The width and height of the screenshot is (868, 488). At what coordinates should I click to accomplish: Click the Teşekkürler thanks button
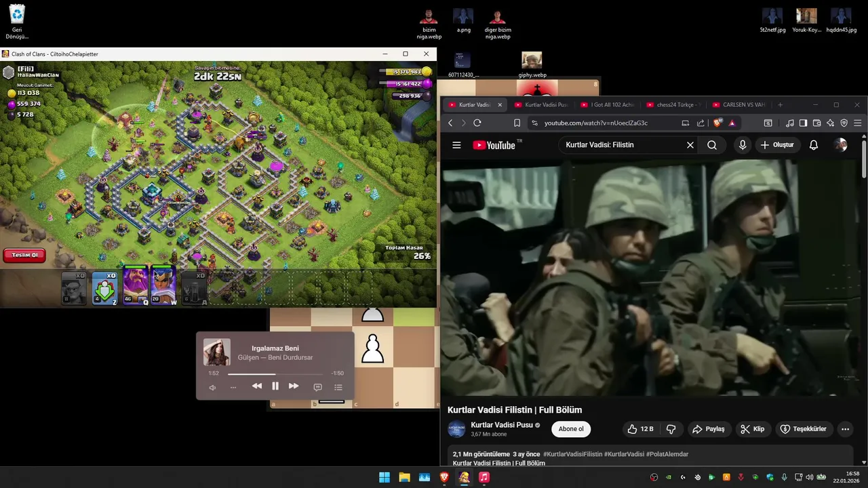[804, 429]
